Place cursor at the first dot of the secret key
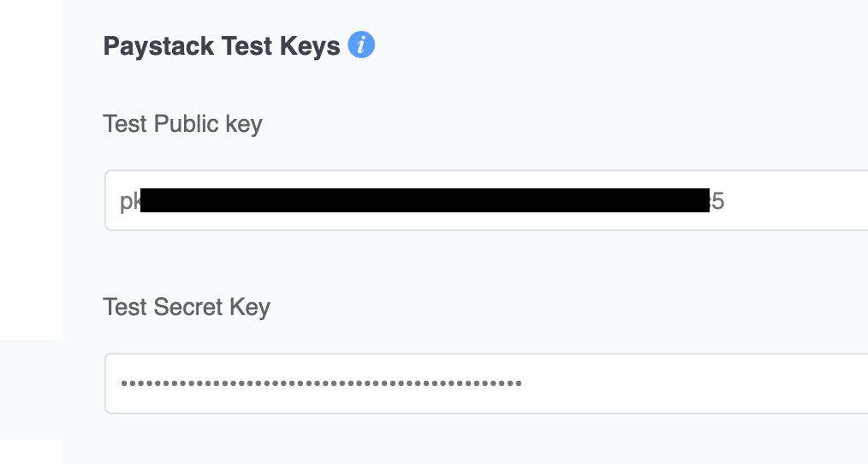The width and height of the screenshot is (868, 464). point(124,384)
